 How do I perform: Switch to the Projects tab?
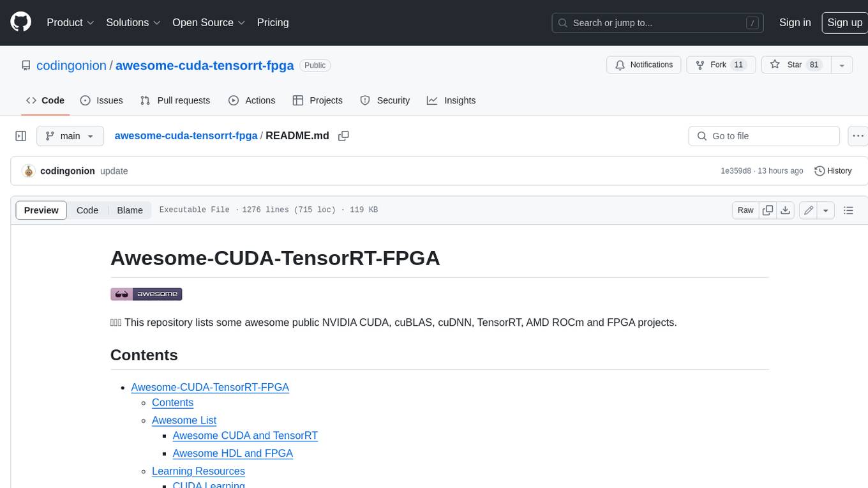pyautogui.click(x=318, y=100)
